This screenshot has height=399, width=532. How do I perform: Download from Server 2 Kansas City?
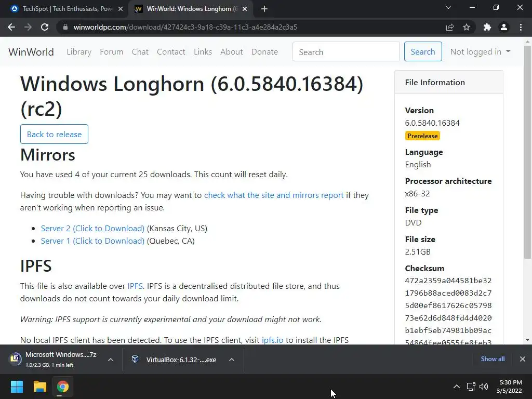pyautogui.click(x=92, y=229)
